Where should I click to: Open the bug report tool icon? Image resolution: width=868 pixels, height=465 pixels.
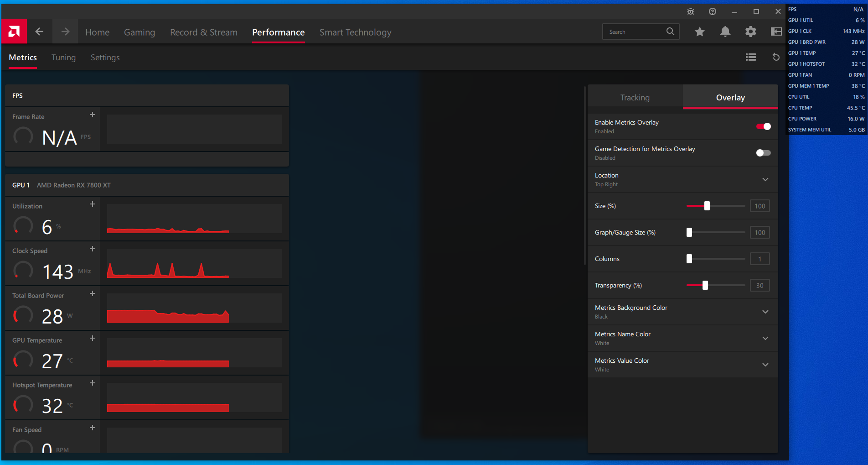pyautogui.click(x=691, y=11)
